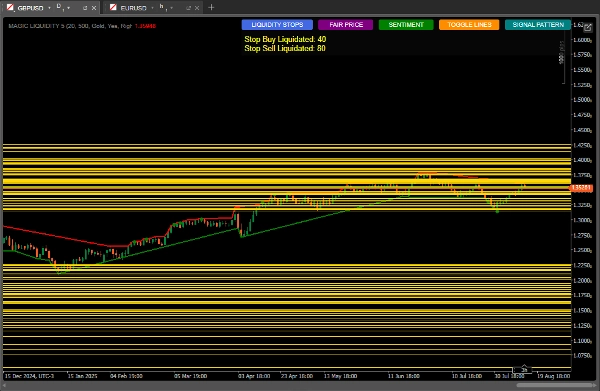
Task: Click the TOGGLE LINES button
Action: [x=469, y=24]
